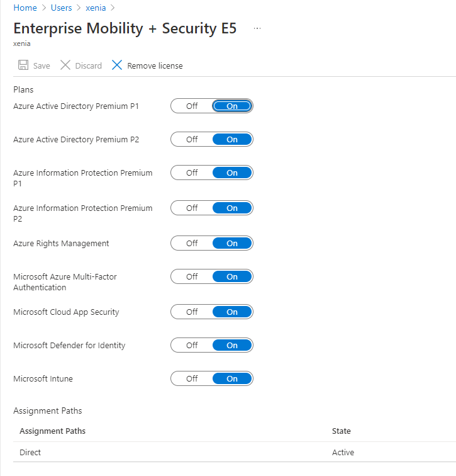Go to Home in the breadcrumb
Viewport: 456px width, 476px height.
[25, 8]
